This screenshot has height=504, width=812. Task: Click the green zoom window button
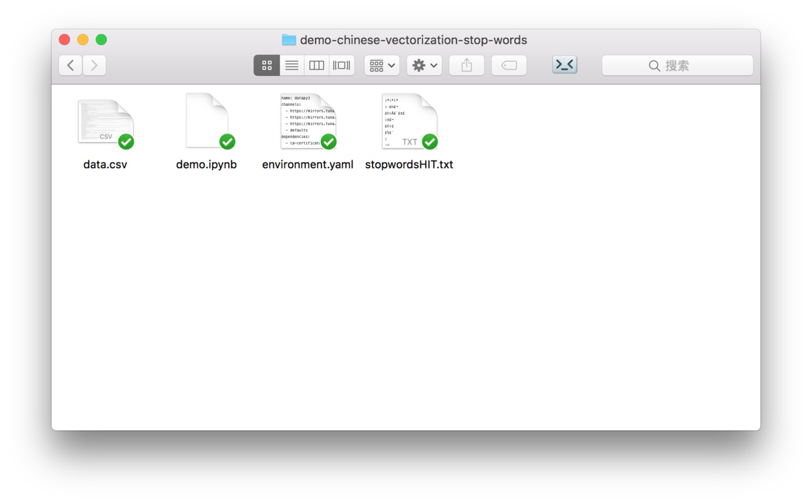pyautogui.click(x=101, y=40)
